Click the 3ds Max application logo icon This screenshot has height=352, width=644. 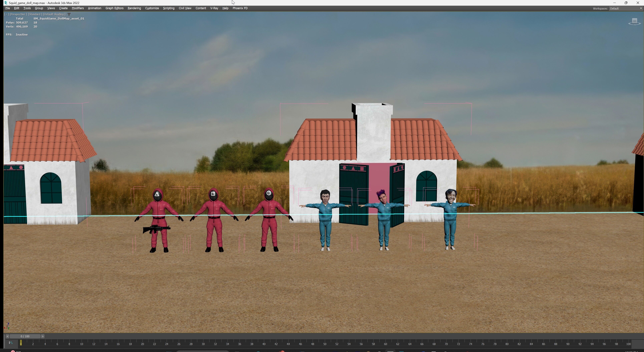coord(6,3)
